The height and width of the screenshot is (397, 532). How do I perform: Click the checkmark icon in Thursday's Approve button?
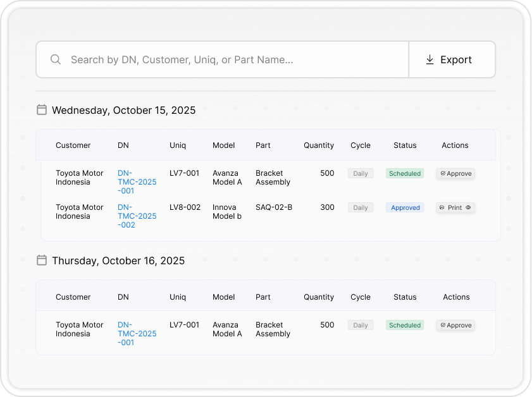tap(443, 325)
